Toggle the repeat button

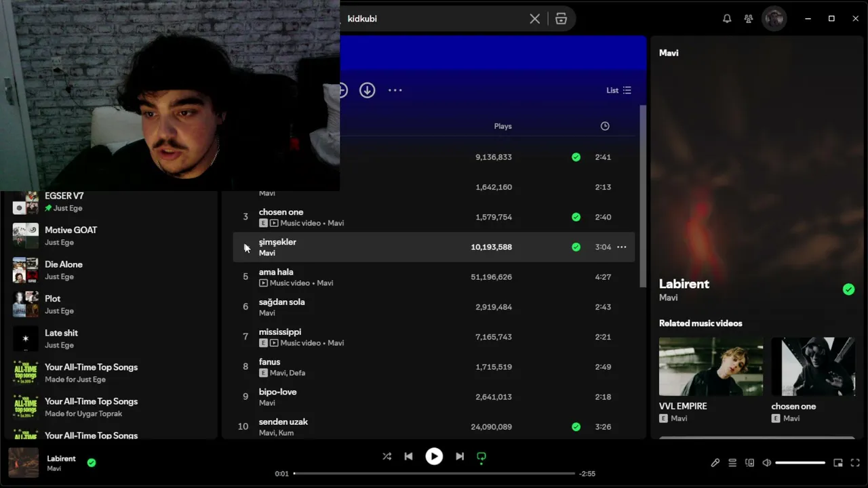[x=481, y=457]
